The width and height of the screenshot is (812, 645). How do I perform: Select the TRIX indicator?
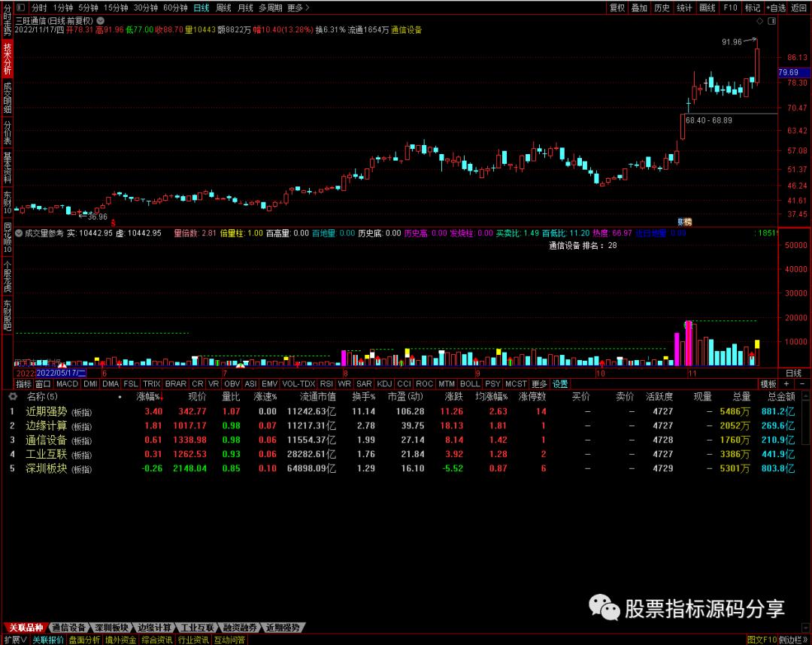tap(151, 384)
